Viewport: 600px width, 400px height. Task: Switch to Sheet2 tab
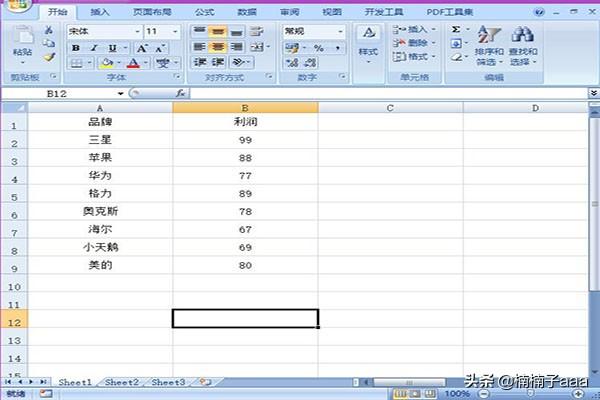pos(121,382)
